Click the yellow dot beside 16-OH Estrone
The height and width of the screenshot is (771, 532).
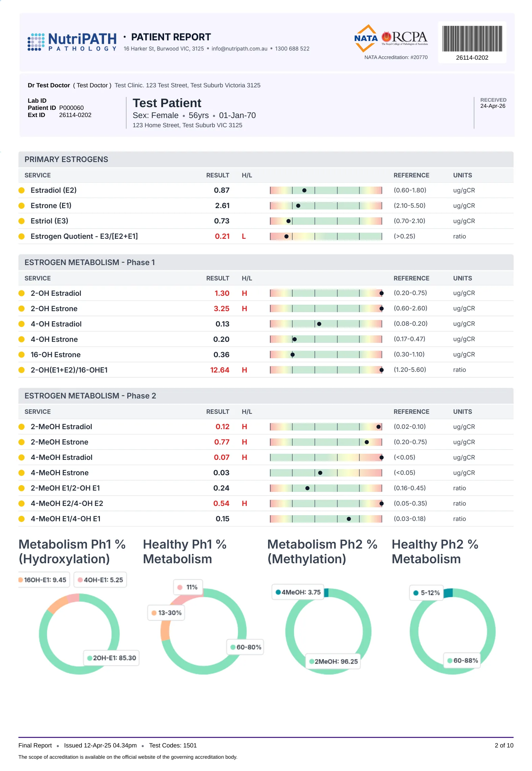[x=21, y=355]
